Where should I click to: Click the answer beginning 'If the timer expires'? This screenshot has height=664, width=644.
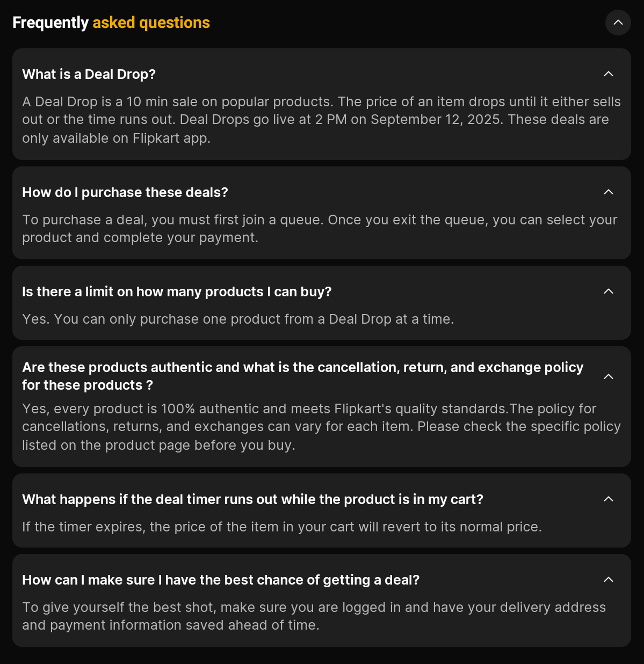(282, 527)
